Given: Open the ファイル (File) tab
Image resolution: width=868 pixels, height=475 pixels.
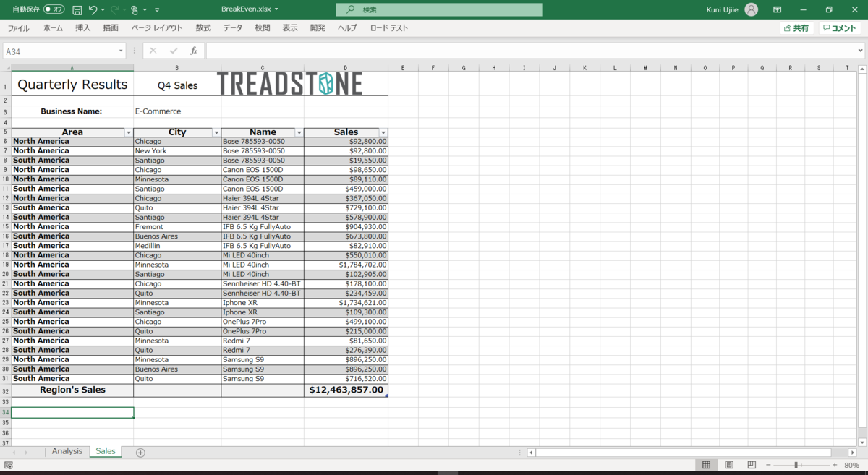Looking at the screenshot, I should 18,28.
